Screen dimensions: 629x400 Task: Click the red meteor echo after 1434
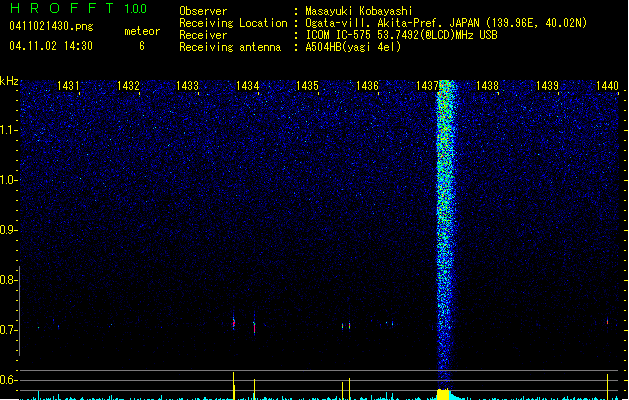(x=254, y=327)
